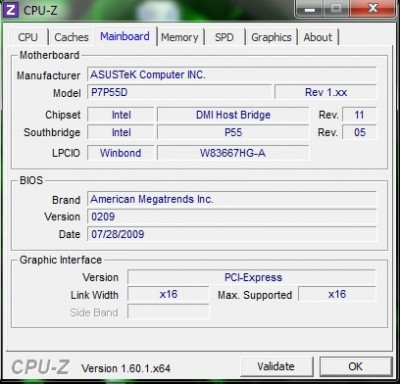
Task: Go to the Memory tab
Action: 180,37
